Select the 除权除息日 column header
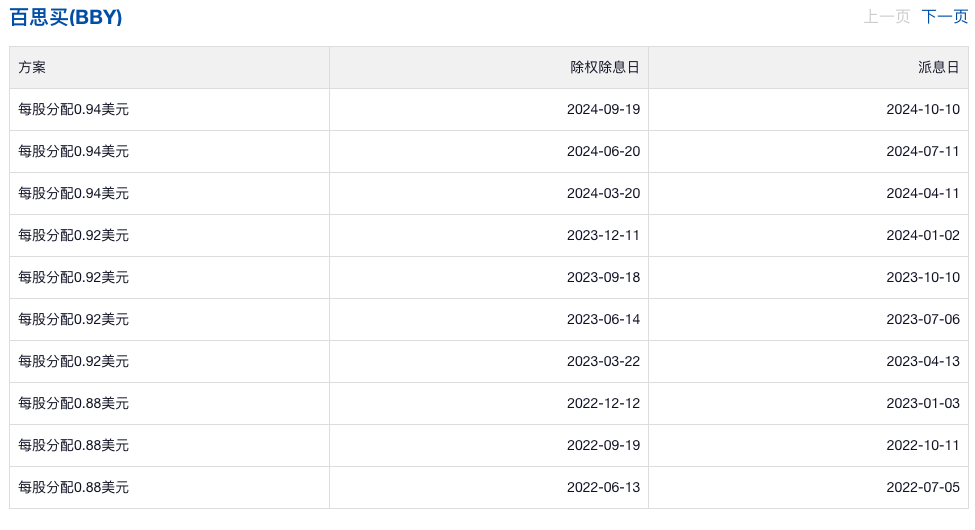975x530 pixels. point(489,67)
